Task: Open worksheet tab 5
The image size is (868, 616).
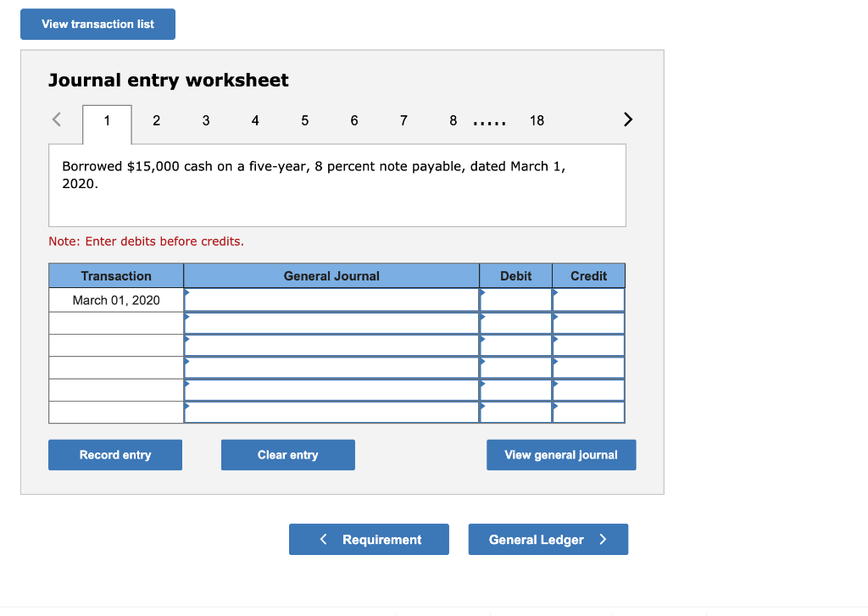Action: [305, 120]
